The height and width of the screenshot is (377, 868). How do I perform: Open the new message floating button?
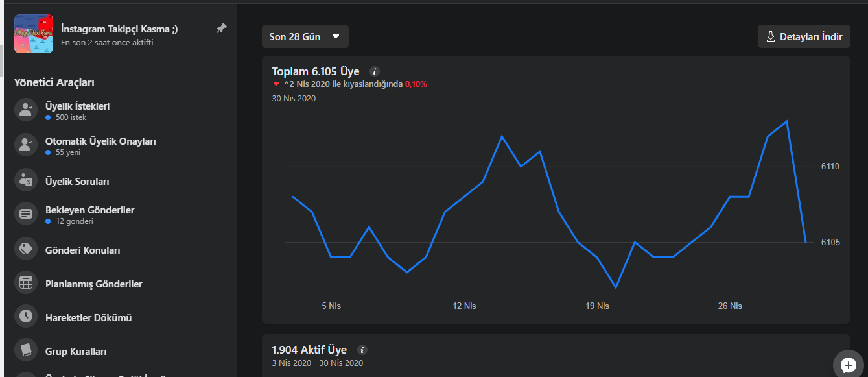point(849,365)
